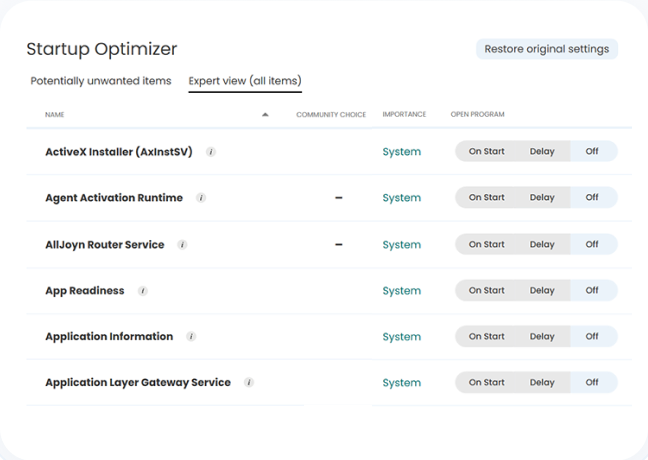The height and width of the screenshot is (460, 648).
Task: Click the Startup Optimizer heading
Action: click(102, 49)
